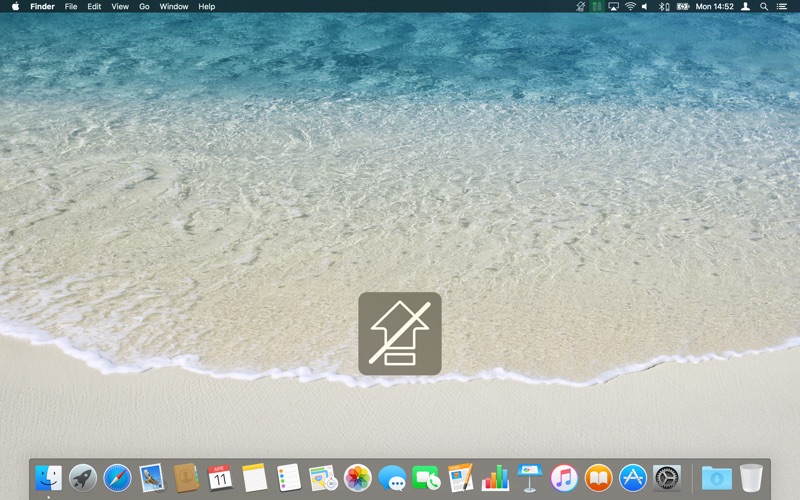Viewport: 800px width, 500px height.
Task: Open battery status menu
Action: coord(683,7)
